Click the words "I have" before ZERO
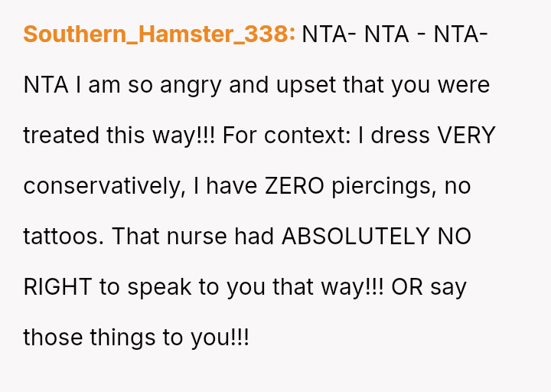Image resolution: width=551 pixels, height=392 pixels. tap(222, 186)
